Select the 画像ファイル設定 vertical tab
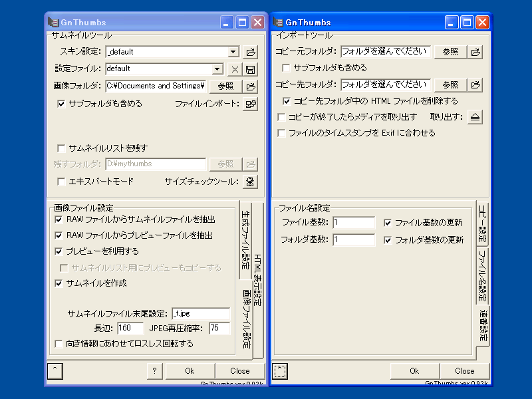The width and height of the screenshot is (532, 399). 247,319
